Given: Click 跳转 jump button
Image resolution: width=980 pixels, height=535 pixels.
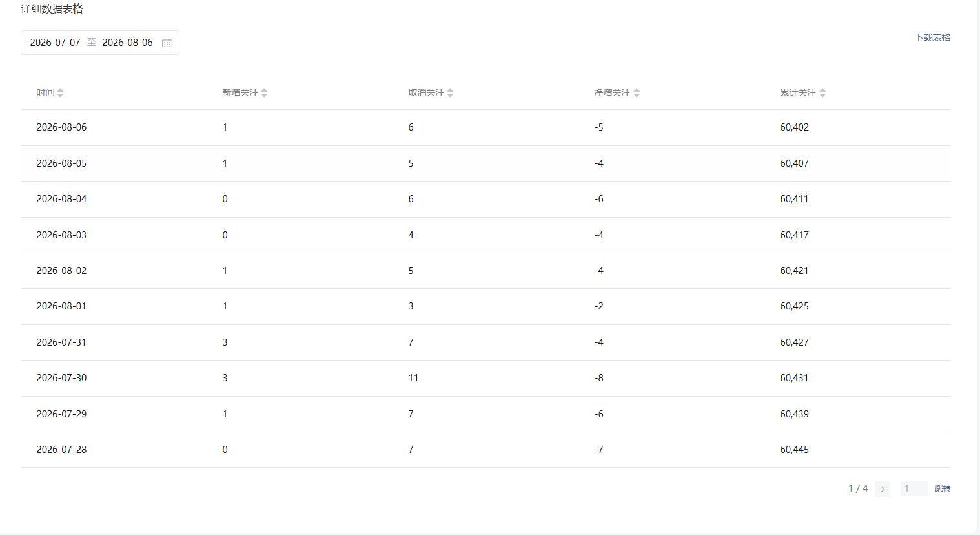Looking at the screenshot, I should tap(943, 488).
